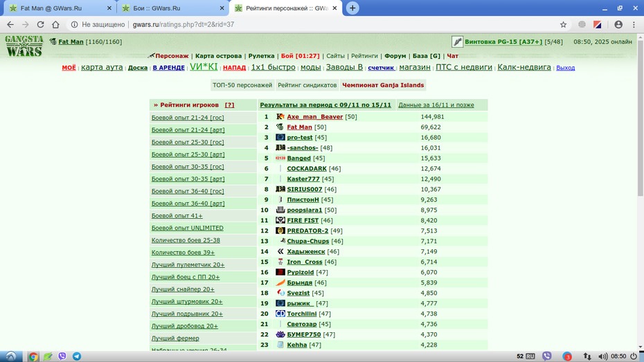Image resolution: width=644 pixels, height=362 pixels.
Task: Open the Chrome three-dot menu
Action: point(634,25)
